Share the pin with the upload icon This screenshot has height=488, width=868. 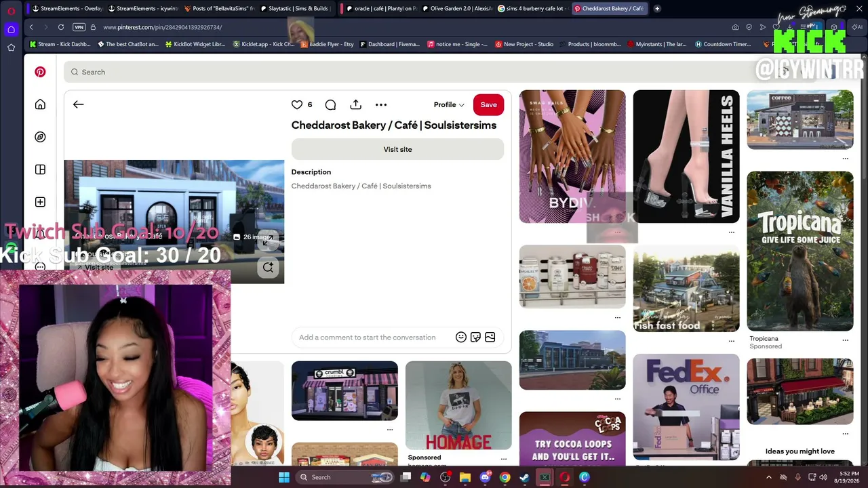355,104
